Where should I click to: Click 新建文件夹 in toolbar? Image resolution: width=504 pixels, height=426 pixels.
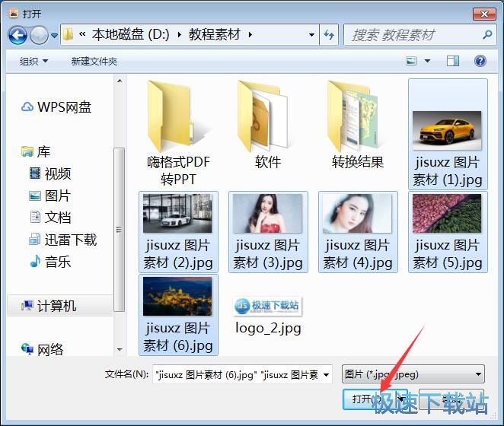(94, 61)
